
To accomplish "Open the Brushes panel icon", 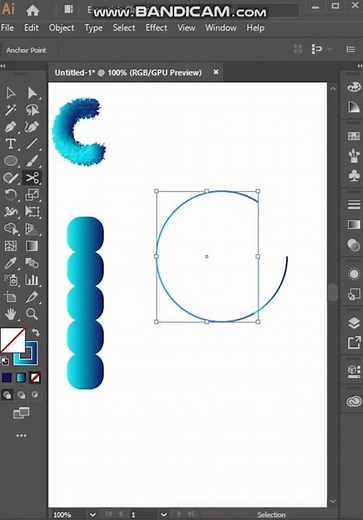I will 354,155.
